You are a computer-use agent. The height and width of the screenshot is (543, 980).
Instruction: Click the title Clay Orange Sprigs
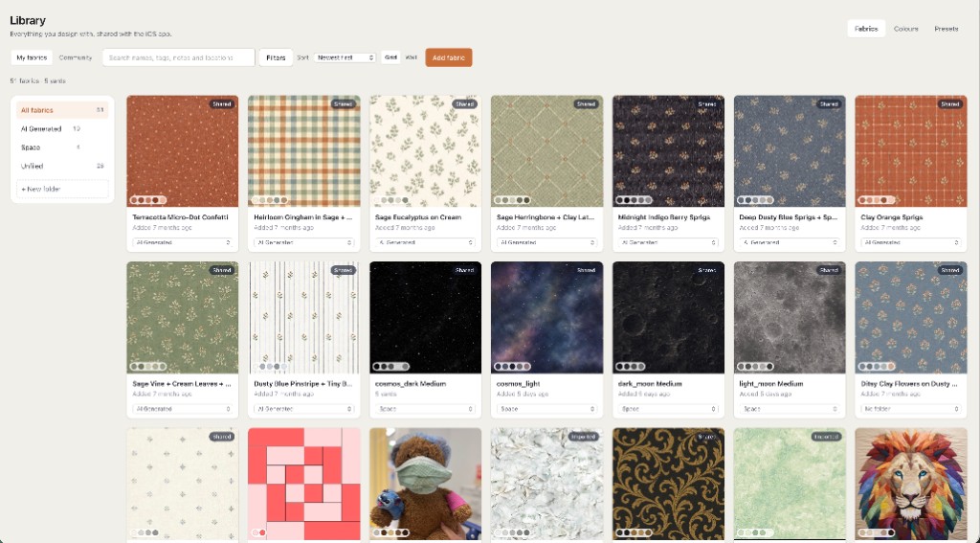point(892,217)
